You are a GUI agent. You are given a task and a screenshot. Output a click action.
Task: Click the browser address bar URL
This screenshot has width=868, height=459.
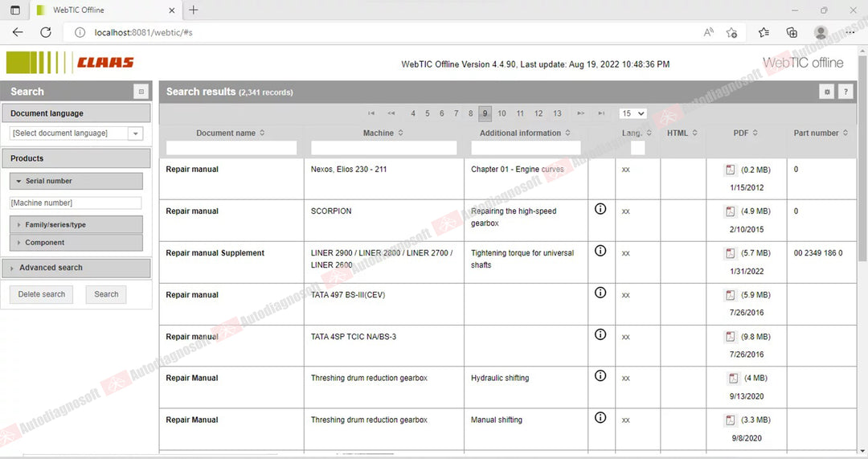click(143, 33)
